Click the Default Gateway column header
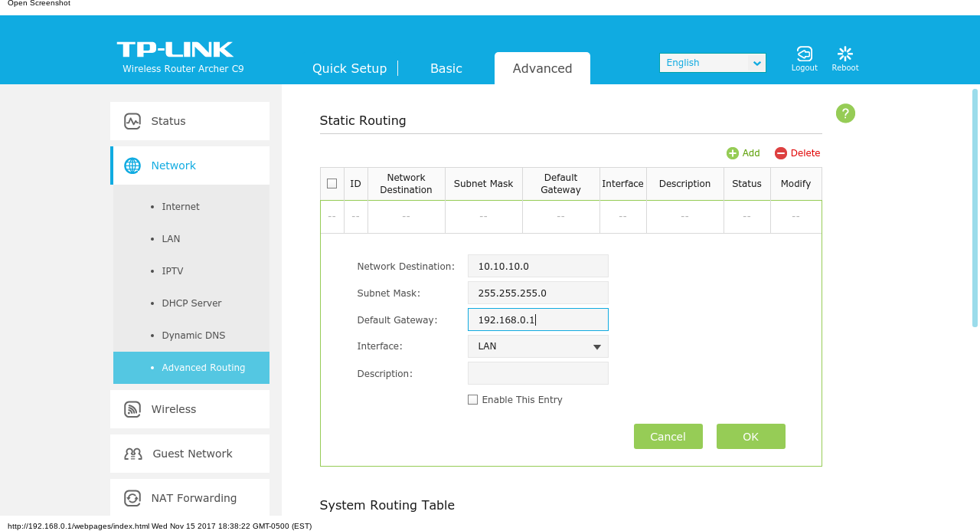Viewport: 980px width, 531px height. (561, 184)
